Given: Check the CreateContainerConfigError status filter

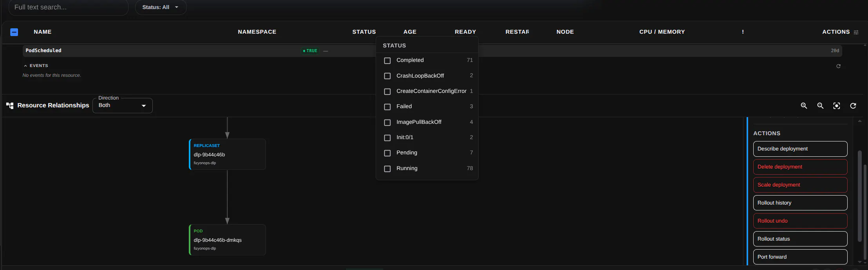Looking at the screenshot, I should pos(387,91).
